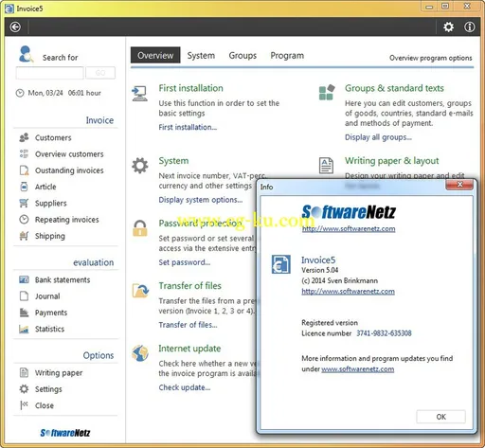Select the Overview tab
Image resolution: width=485 pixels, height=448 pixels.
tap(155, 55)
